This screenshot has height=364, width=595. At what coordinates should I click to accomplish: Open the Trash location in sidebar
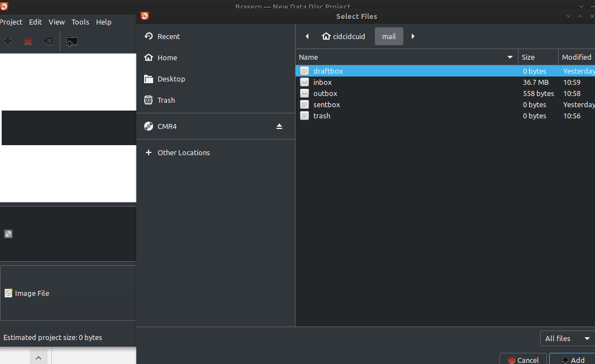tap(165, 100)
